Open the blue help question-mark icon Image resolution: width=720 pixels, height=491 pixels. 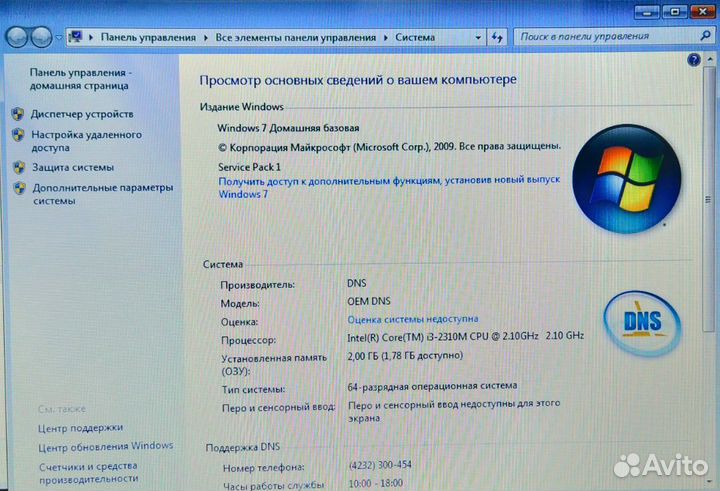pyautogui.click(x=694, y=60)
